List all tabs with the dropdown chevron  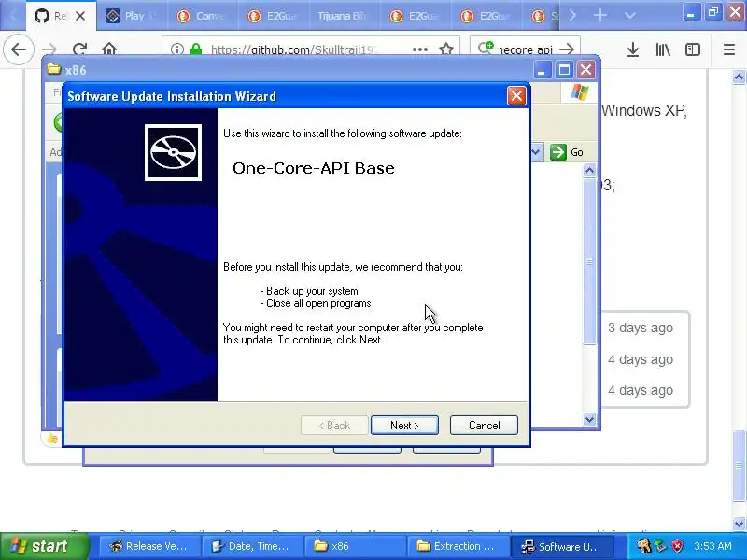(x=629, y=16)
